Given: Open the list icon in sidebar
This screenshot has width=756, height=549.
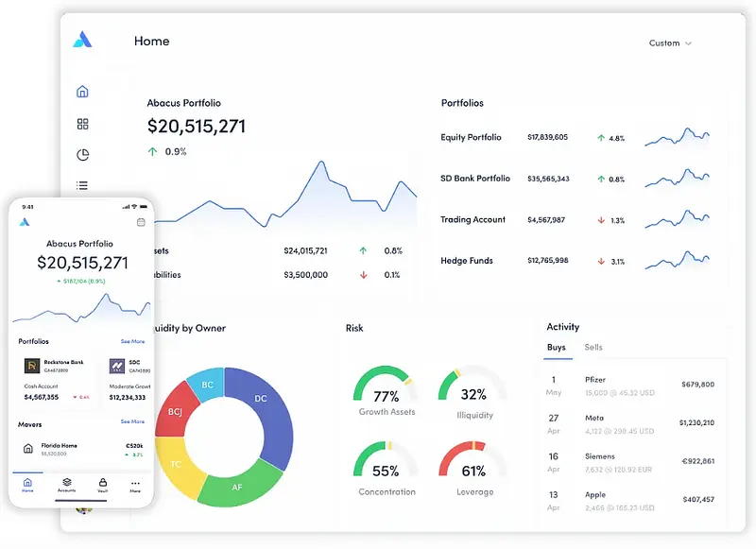Looking at the screenshot, I should [x=82, y=186].
